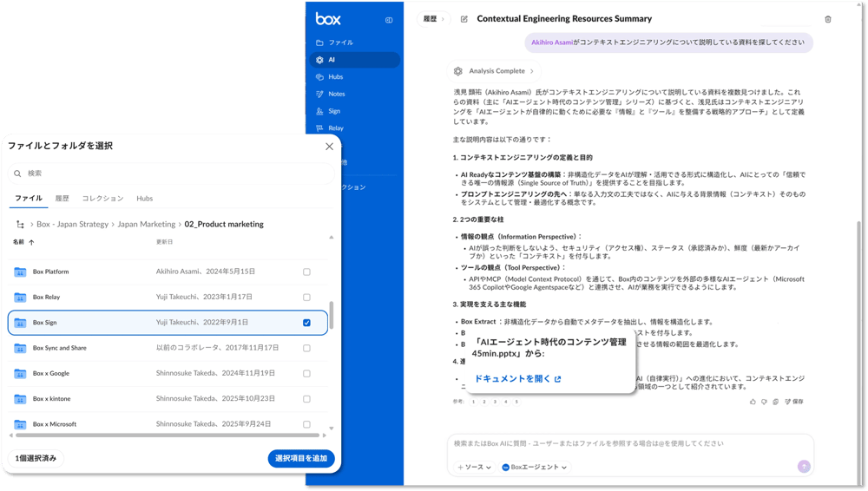This screenshot has width=868, height=491.
Task: Expand Analysis Complete details
Action: [494, 71]
